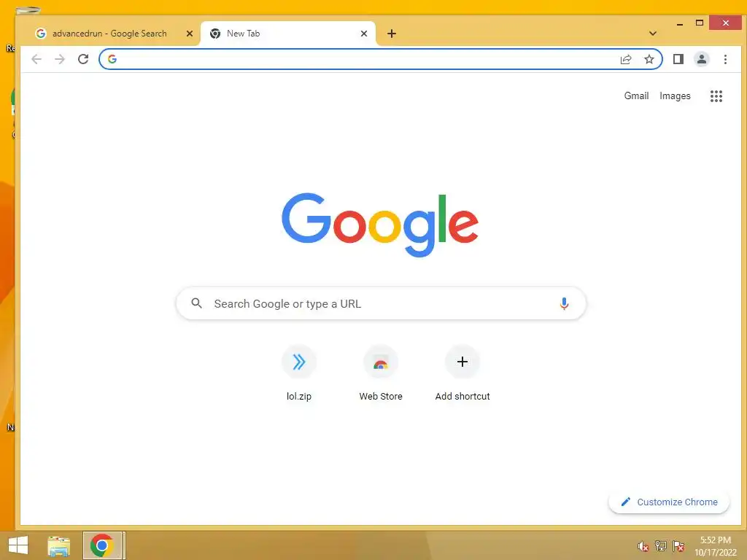Open the lol.zip shortcut
Viewport: 747px width, 560px height.
click(x=298, y=374)
